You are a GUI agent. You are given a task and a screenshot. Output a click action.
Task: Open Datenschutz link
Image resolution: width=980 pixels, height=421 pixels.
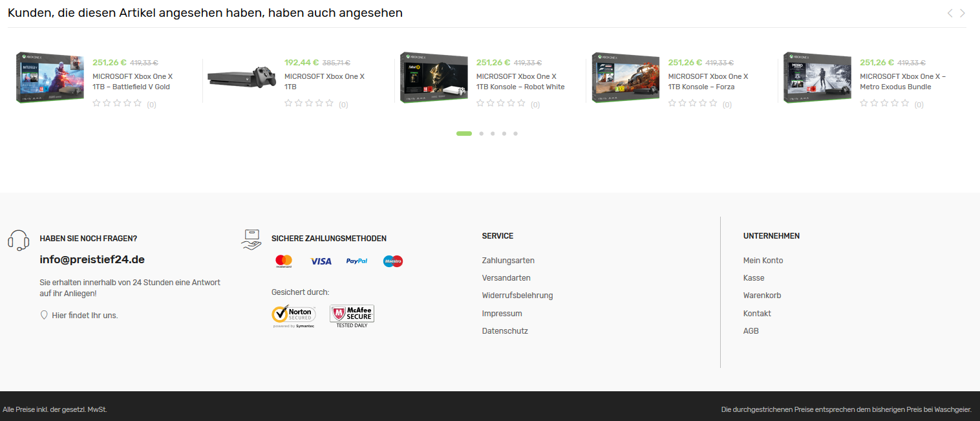coord(505,331)
